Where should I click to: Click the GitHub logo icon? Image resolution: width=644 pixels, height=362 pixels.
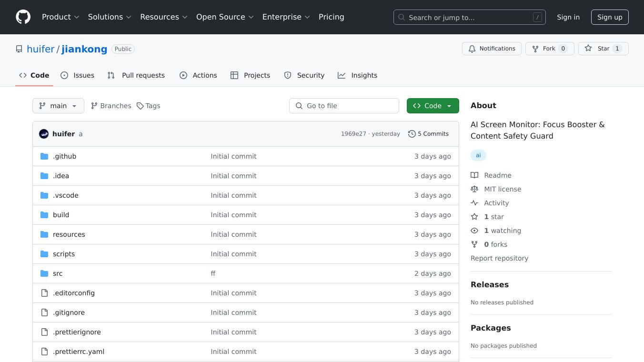pos(23,17)
